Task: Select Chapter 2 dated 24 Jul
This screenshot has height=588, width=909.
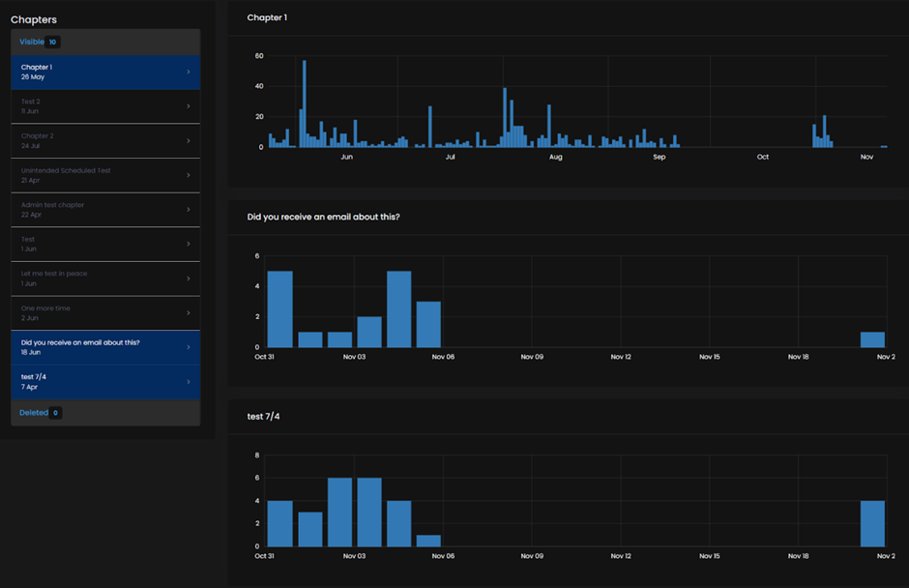Action: tap(105, 141)
